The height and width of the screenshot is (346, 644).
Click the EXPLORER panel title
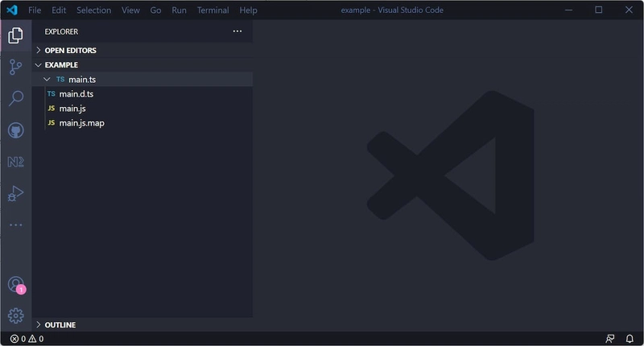tap(61, 31)
